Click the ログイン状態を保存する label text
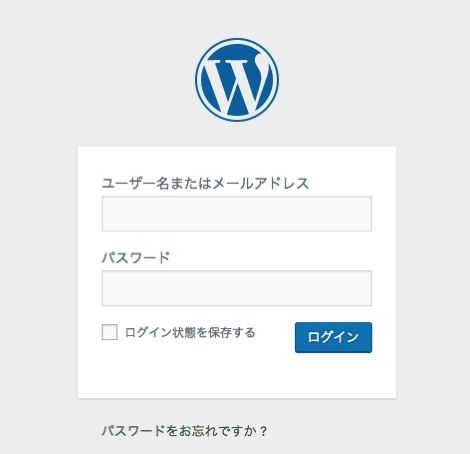 (190, 332)
